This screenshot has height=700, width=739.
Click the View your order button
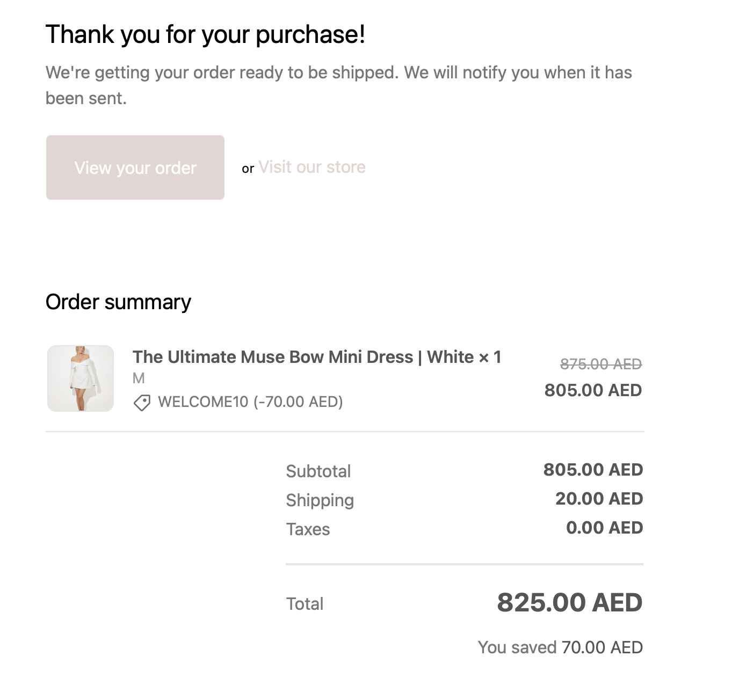[x=135, y=167]
